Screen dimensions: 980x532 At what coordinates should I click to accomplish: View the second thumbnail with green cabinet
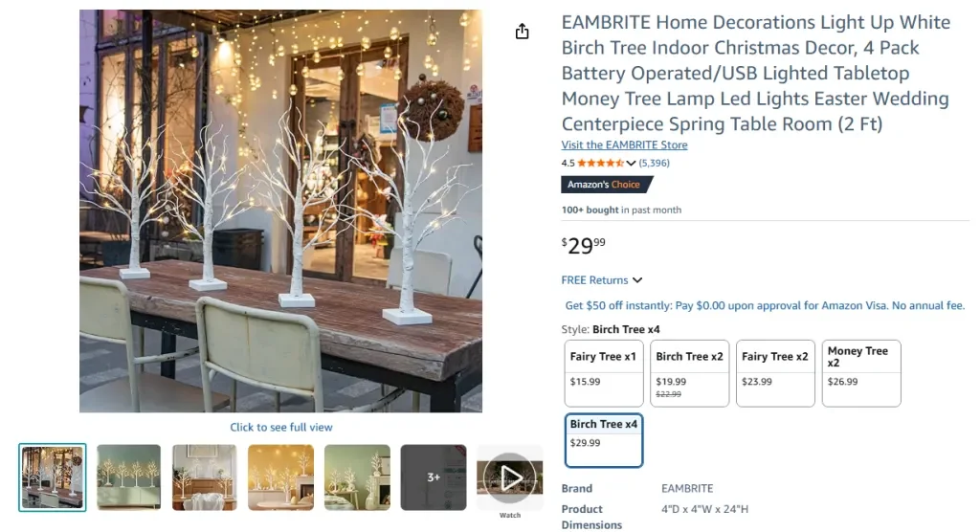tap(129, 477)
